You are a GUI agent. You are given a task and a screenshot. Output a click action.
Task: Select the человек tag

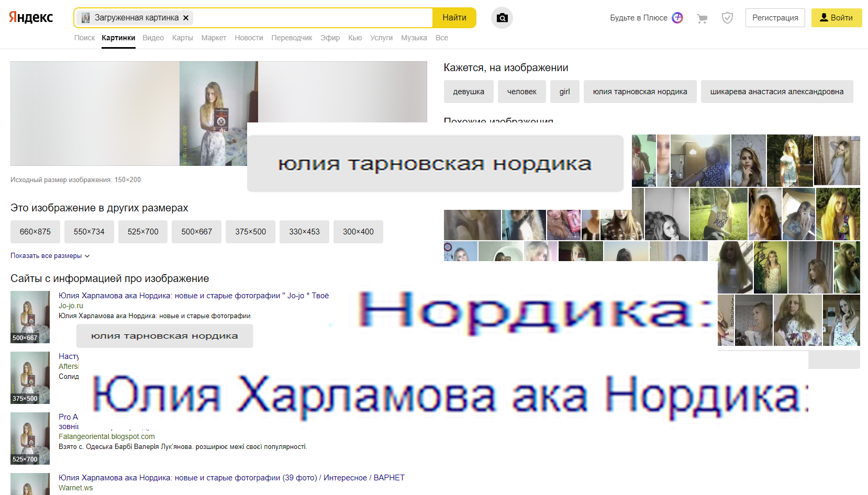521,92
